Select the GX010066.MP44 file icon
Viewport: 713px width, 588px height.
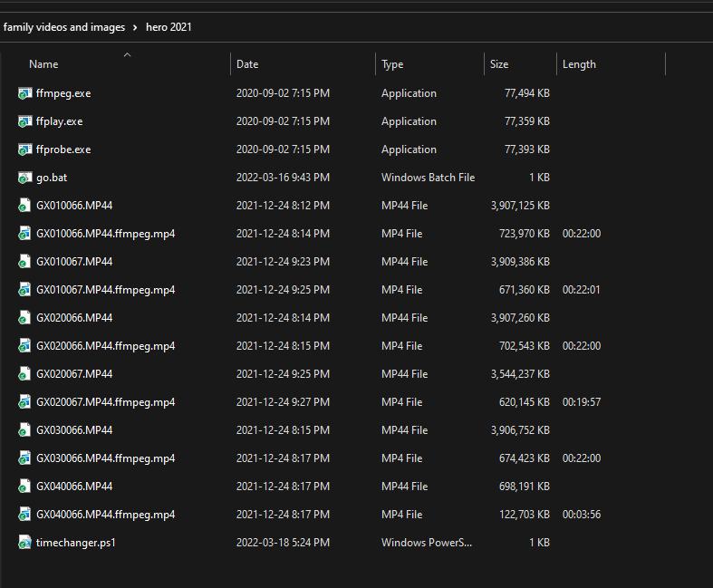pos(24,206)
